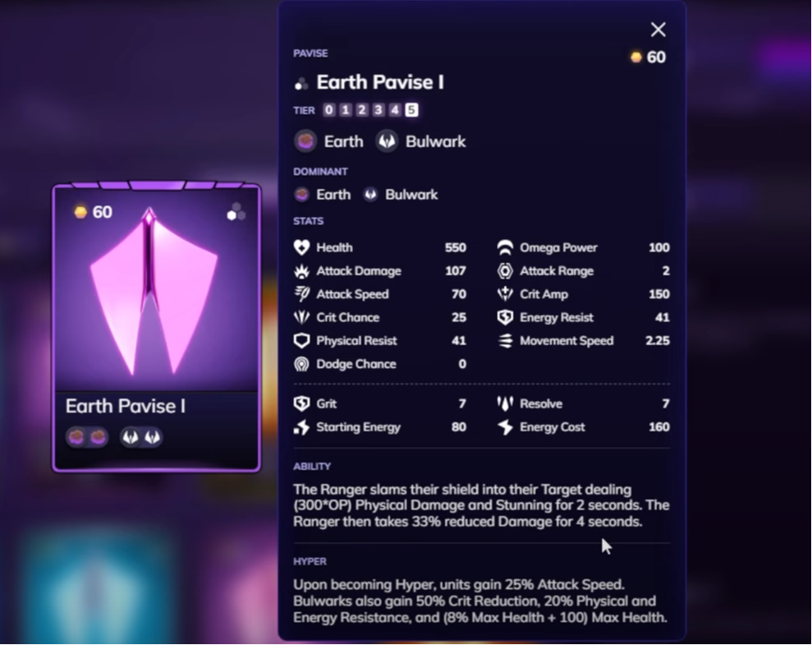This screenshot has height=645, width=812.
Task: Click the Energy Cost lightning icon
Action: (x=505, y=427)
